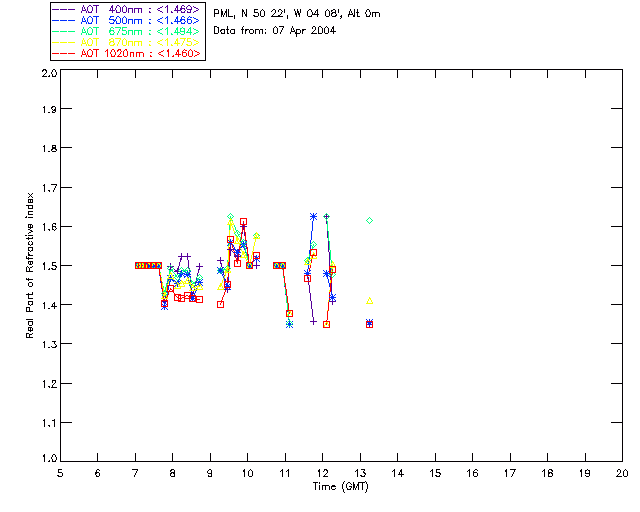Click the purple dashed line sample in legend
The height and width of the screenshot is (512, 640).
click(64, 9)
